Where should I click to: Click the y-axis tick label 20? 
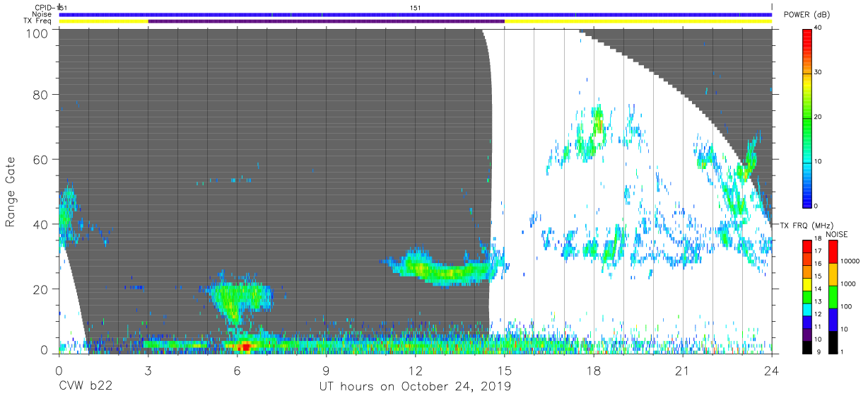[x=42, y=289]
